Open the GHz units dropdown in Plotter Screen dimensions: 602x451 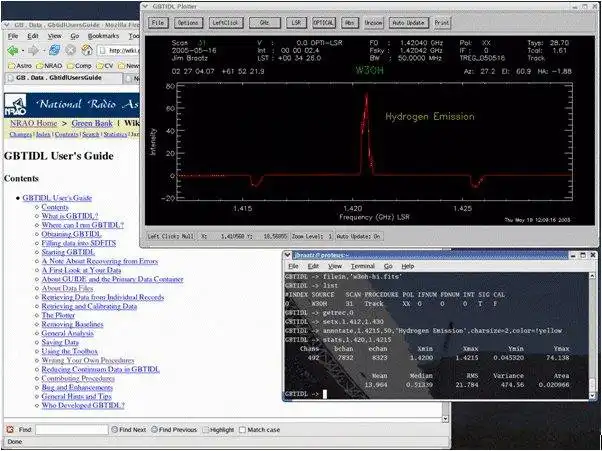[265, 23]
